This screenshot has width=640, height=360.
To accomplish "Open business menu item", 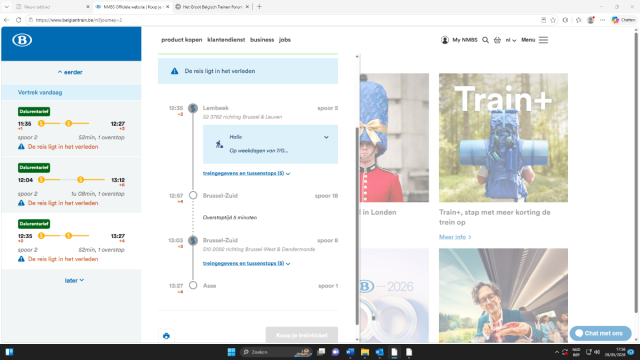I will pos(262,40).
